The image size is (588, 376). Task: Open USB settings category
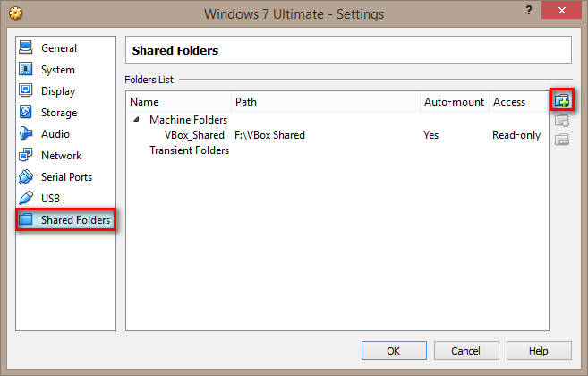tap(65, 198)
